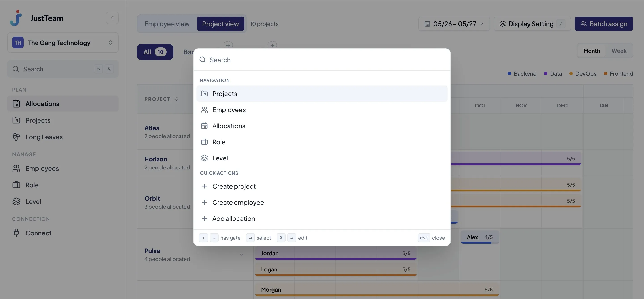644x299 pixels.
Task: Choose Allocations in the command palette
Action: point(322,126)
